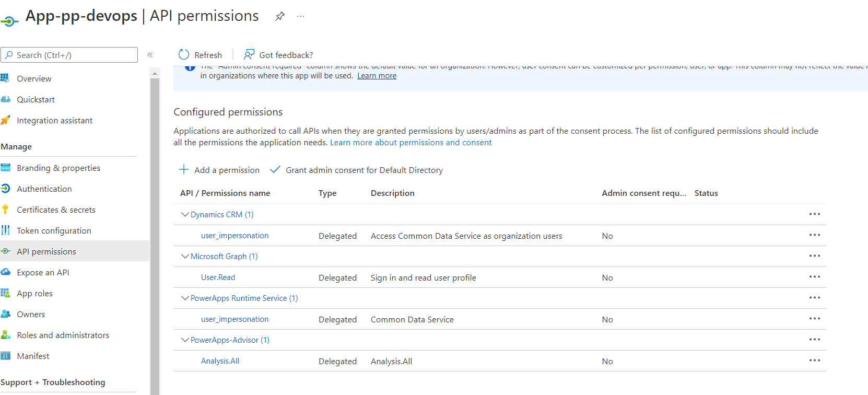Pin the API permissions blade
This screenshot has height=395, width=868.
pos(280,16)
